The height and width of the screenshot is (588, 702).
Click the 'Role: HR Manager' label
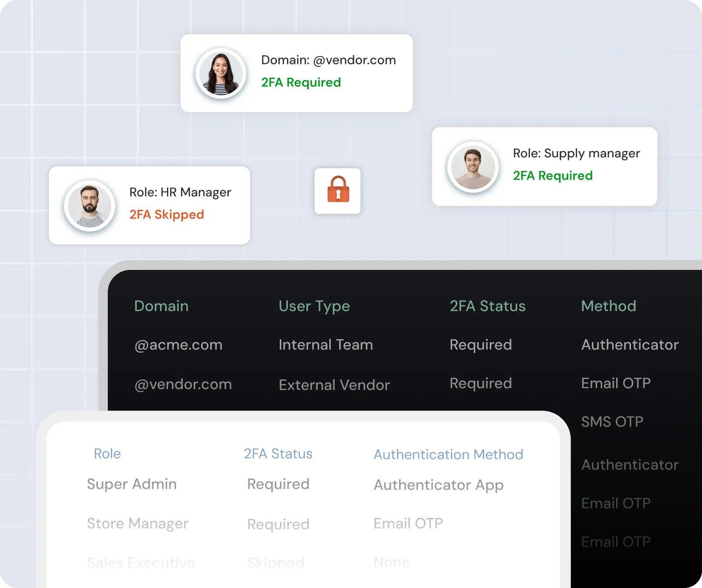180,192
